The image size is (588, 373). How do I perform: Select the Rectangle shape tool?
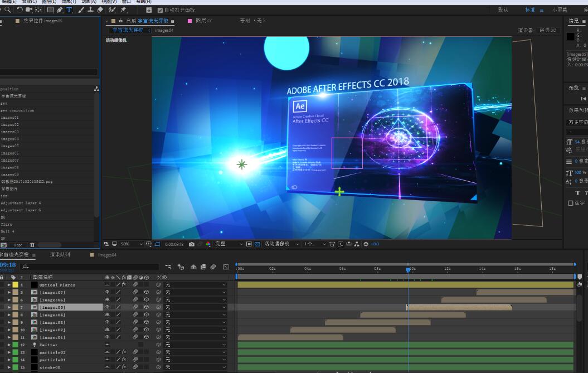[50, 9]
